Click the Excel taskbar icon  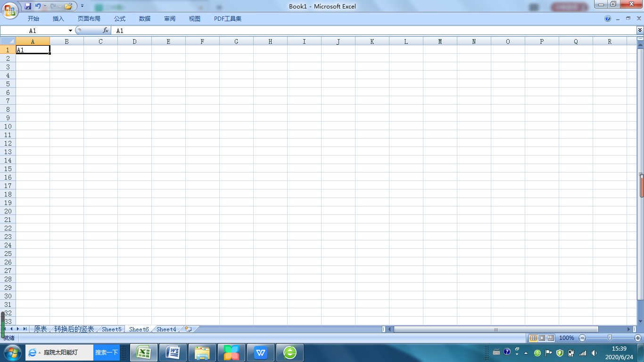143,353
